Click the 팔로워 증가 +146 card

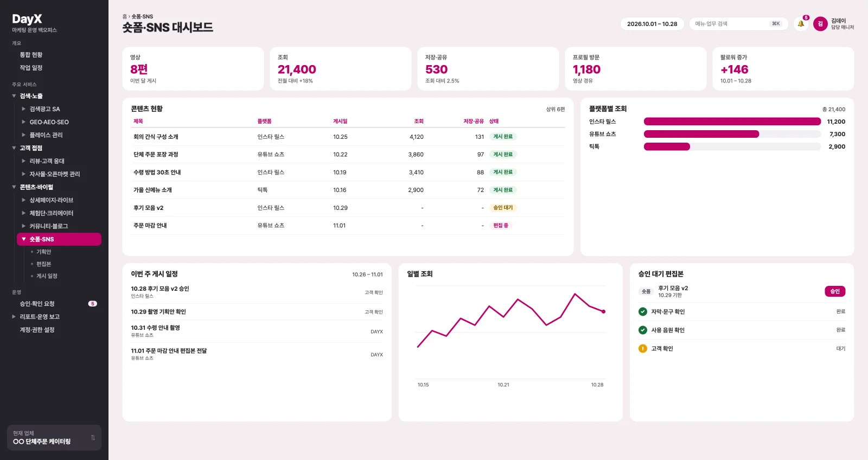click(x=783, y=69)
